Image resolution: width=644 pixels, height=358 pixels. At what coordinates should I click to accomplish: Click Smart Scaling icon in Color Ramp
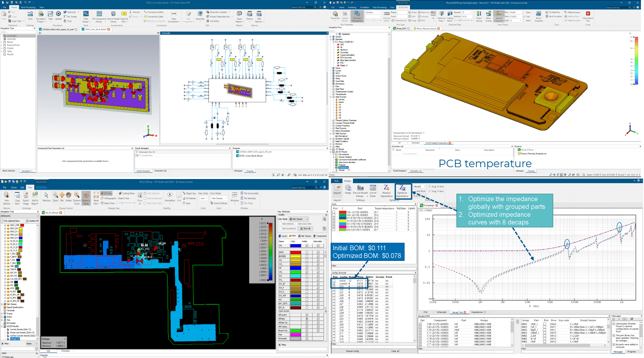[479, 16]
